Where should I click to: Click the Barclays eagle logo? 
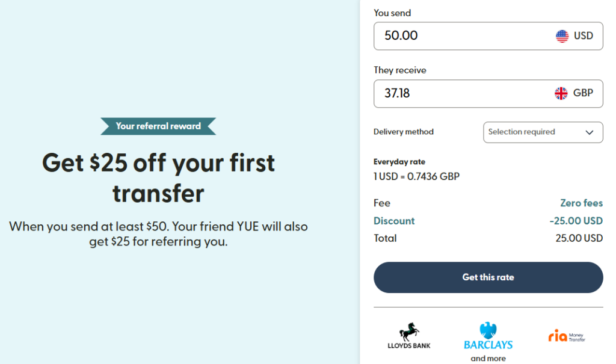488,331
